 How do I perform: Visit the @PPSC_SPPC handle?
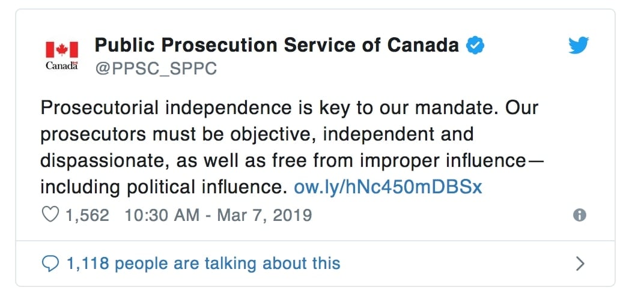coord(156,68)
